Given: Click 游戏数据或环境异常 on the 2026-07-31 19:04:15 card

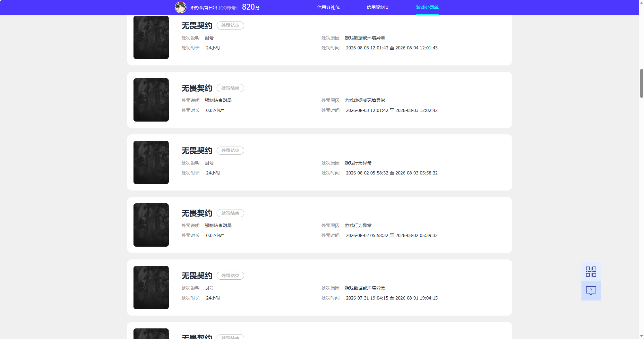Looking at the screenshot, I should 365,288.
